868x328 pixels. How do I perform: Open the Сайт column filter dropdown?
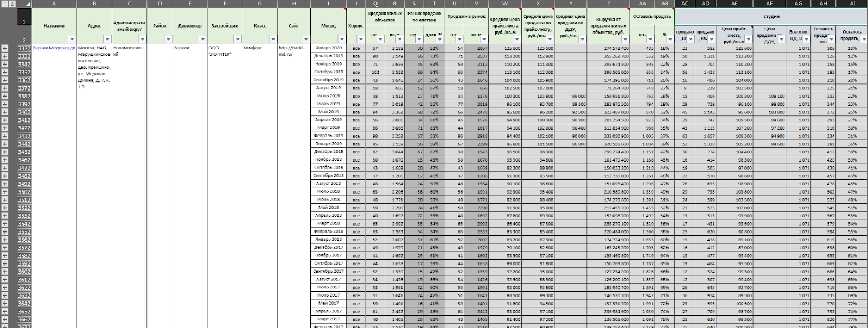tap(307, 40)
